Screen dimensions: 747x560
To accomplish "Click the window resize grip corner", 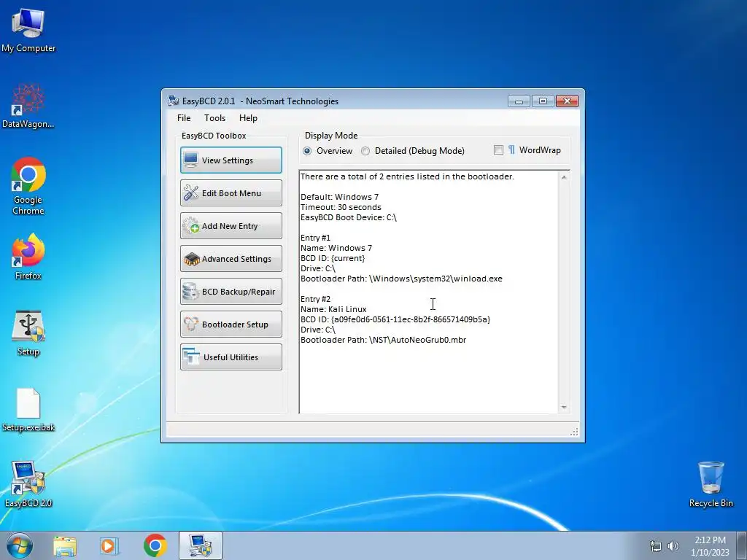I will 574,432.
